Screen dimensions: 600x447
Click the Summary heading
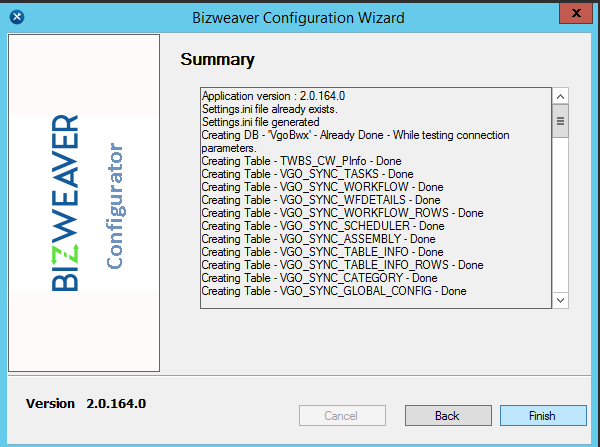[217, 59]
